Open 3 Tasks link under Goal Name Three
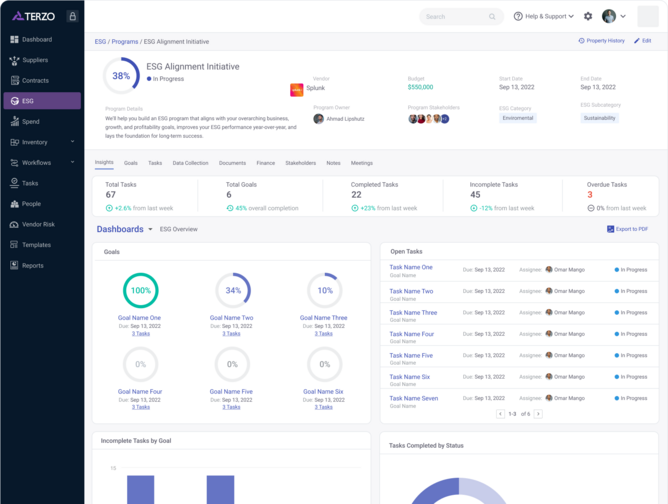Screen dimensions: 668x504 tap(323, 334)
